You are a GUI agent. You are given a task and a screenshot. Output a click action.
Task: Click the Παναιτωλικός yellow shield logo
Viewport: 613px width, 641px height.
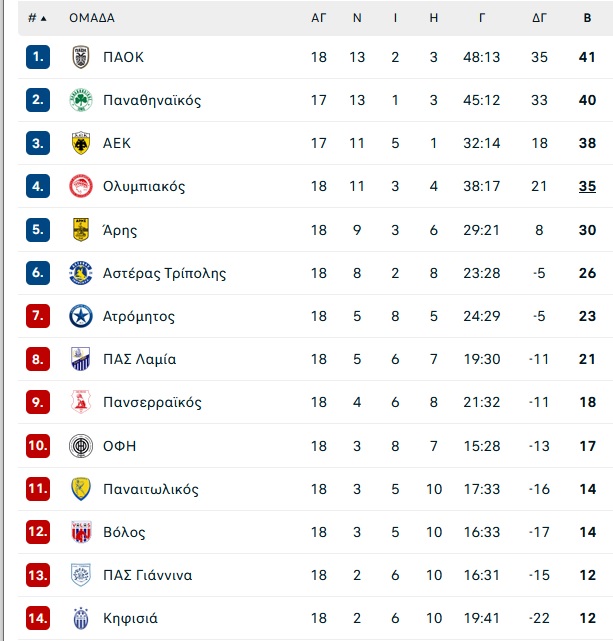pos(81,489)
